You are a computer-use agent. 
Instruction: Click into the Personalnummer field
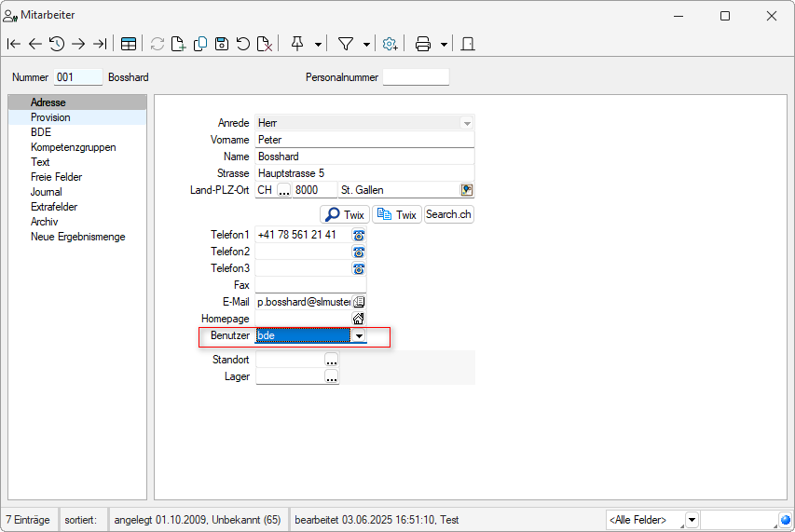(416, 77)
